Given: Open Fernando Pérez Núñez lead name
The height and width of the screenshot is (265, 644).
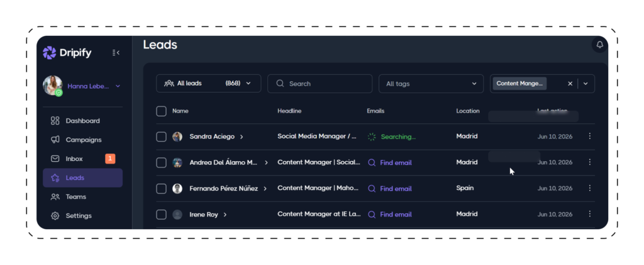Looking at the screenshot, I should (223, 189).
